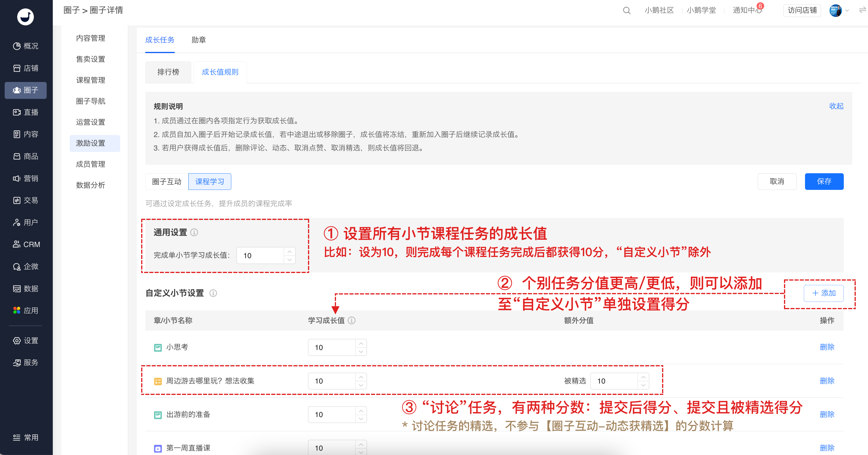Expand the account dropdown arrow by avatar
The height and width of the screenshot is (455, 868).
tap(847, 10)
